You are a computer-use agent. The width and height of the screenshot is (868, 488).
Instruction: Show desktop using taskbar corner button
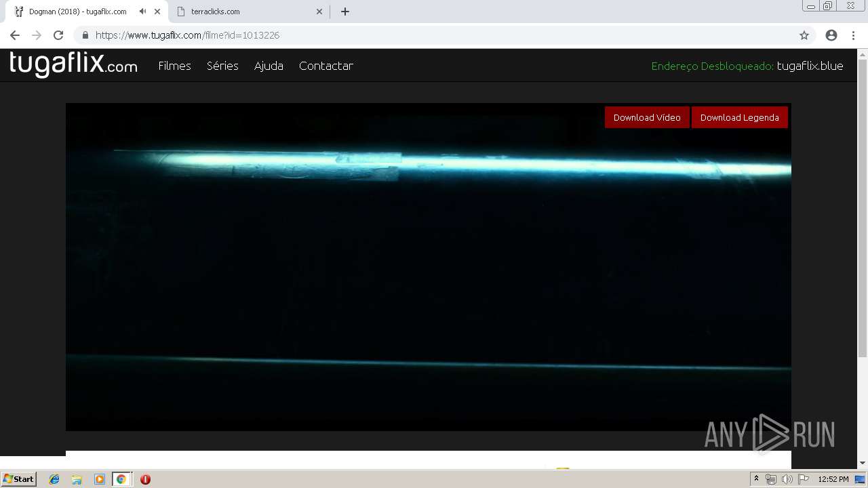point(861,479)
